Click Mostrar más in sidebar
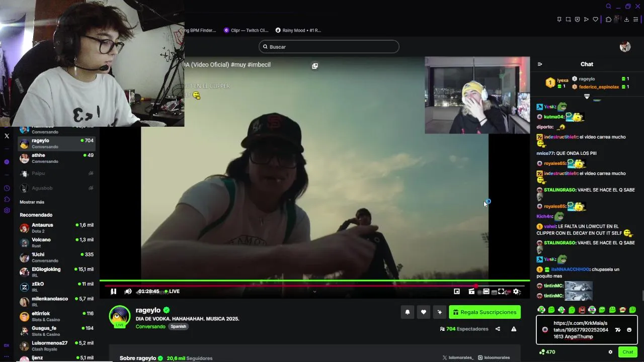This screenshot has width=644, height=362. click(32, 202)
